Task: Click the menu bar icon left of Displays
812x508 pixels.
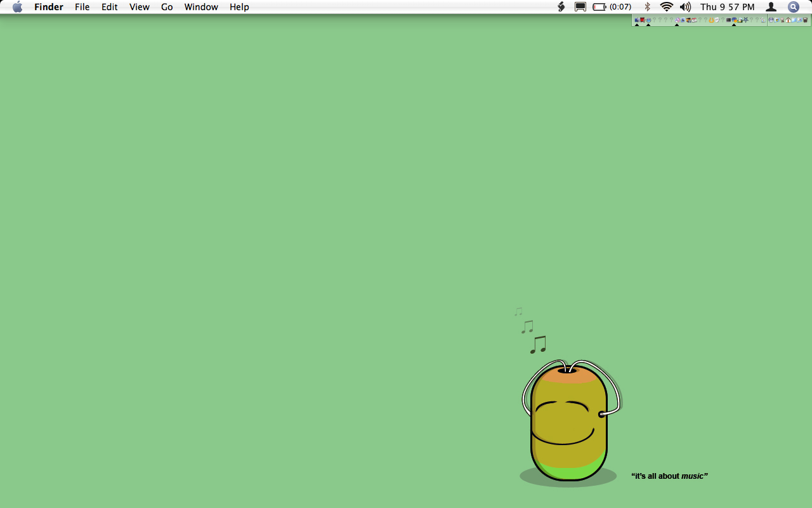Action: (x=561, y=7)
